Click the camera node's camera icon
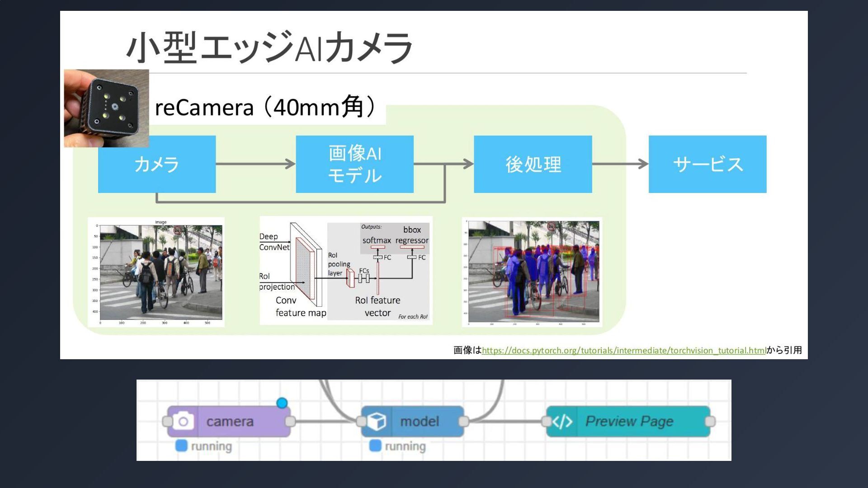Viewport: 868px width, 488px height. (x=183, y=422)
